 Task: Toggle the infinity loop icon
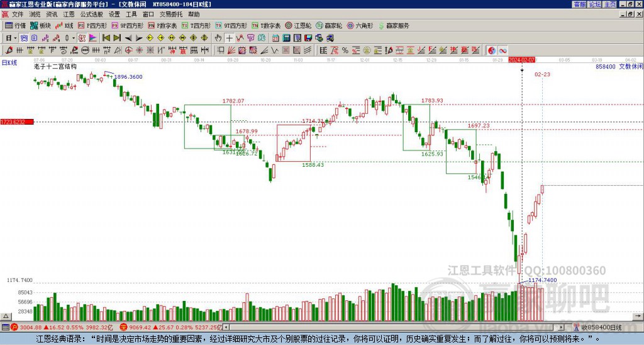502,50
